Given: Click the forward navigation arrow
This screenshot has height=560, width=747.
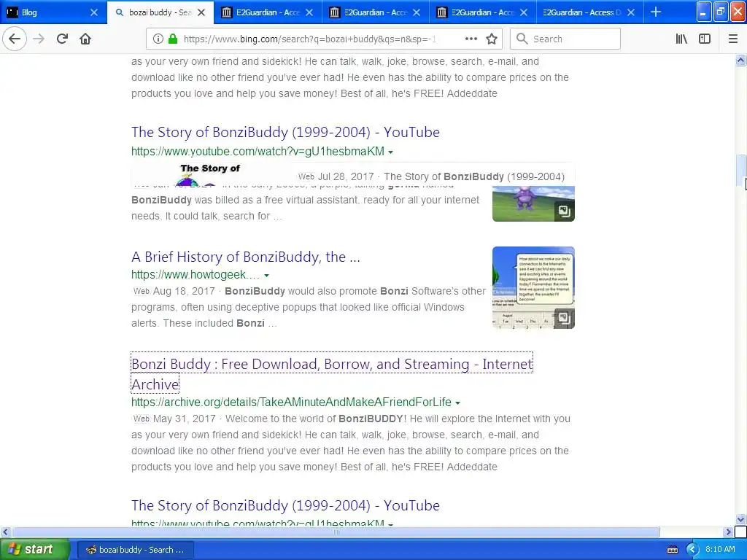Looking at the screenshot, I should tap(39, 39).
